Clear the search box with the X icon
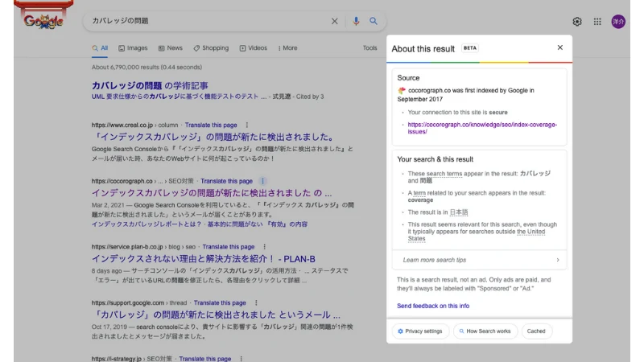The height and width of the screenshot is (362, 644). pos(334,21)
